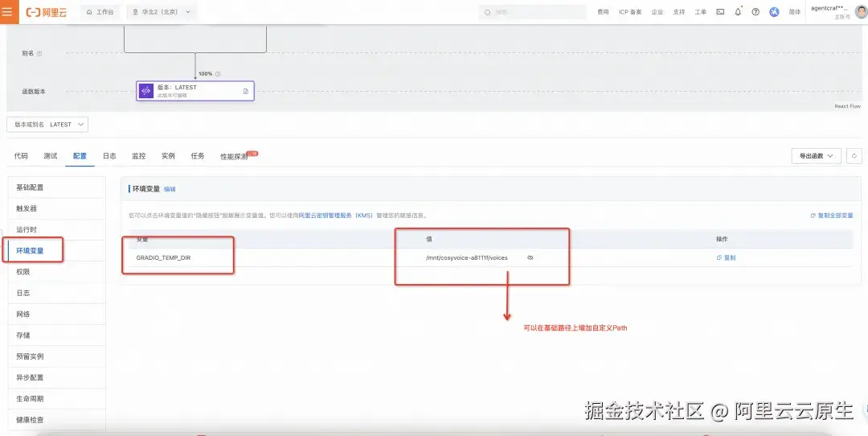Show help tooltip beside 100% traffic
Screen dimensions: 868x436
point(218,74)
